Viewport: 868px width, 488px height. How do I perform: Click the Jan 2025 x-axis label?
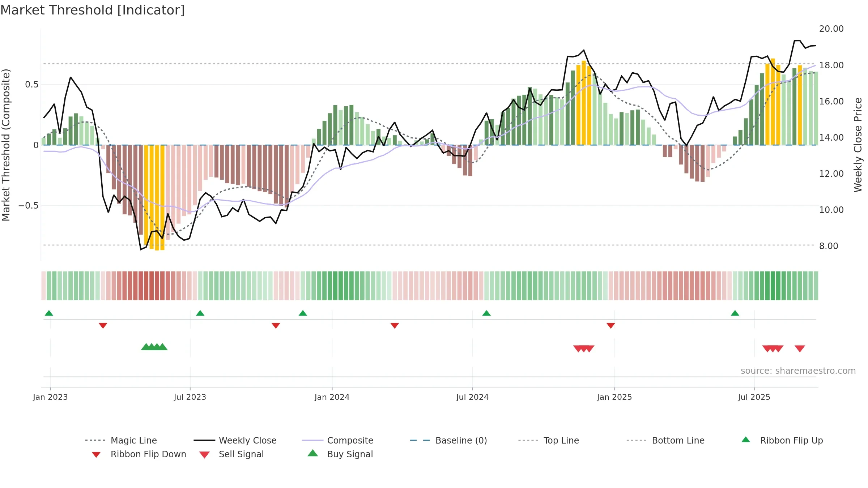(614, 397)
